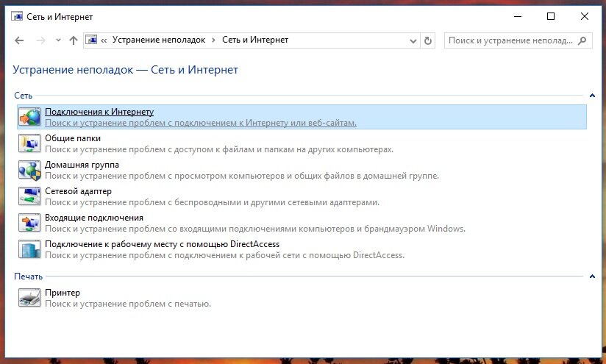Image resolution: width=606 pixels, height=364 pixels.
Task: Open Входящие подключения troubleshooter
Action: pyautogui.click(x=94, y=218)
